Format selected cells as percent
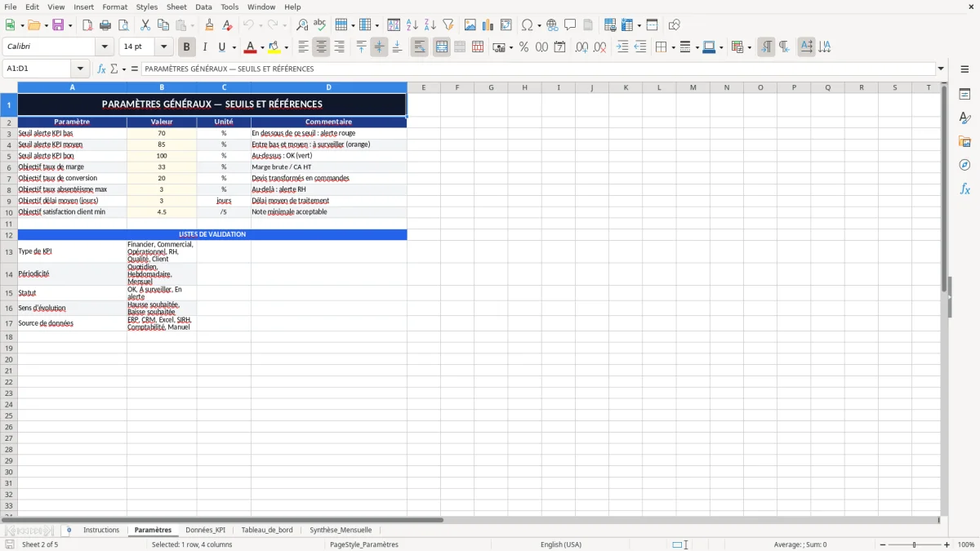This screenshot has width=980, height=551. tap(523, 47)
